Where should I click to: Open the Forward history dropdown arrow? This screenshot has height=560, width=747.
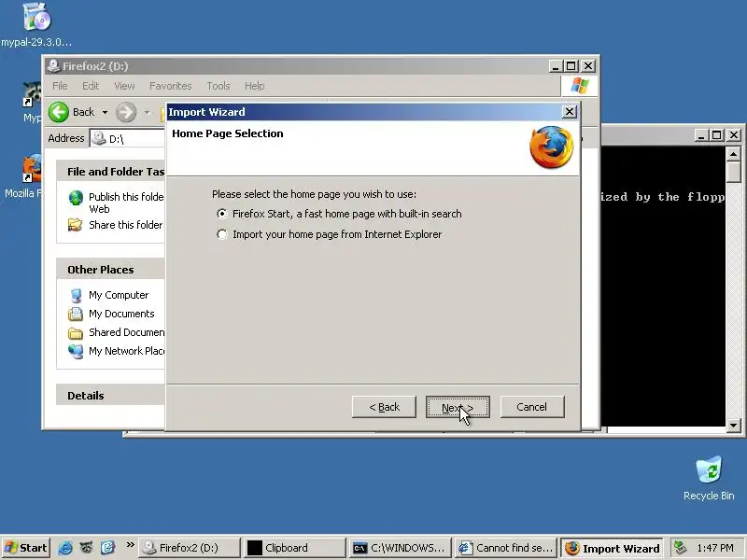tap(148, 112)
